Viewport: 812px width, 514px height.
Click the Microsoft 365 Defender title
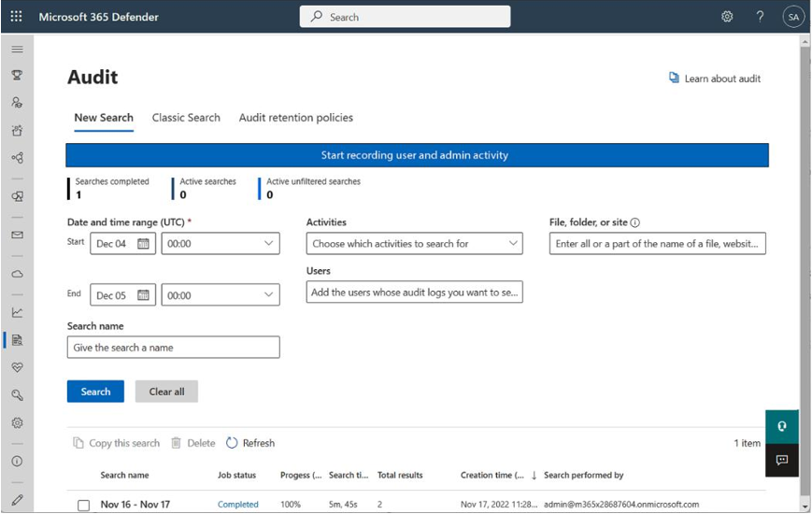point(98,17)
